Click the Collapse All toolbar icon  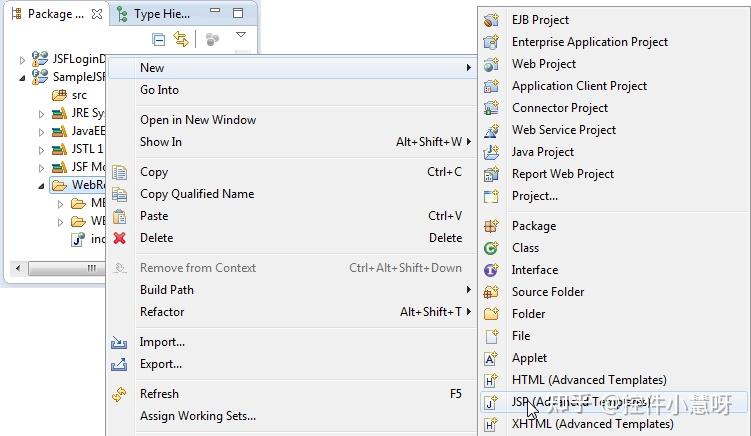pyautogui.click(x=159, y=39)
